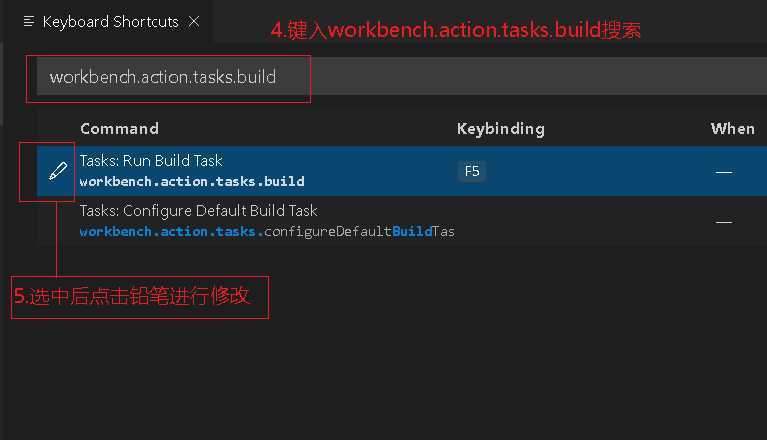Click the Keybinding column header
Screen dimensions: 767x440
pyautogui.click(x=500, y=128)
